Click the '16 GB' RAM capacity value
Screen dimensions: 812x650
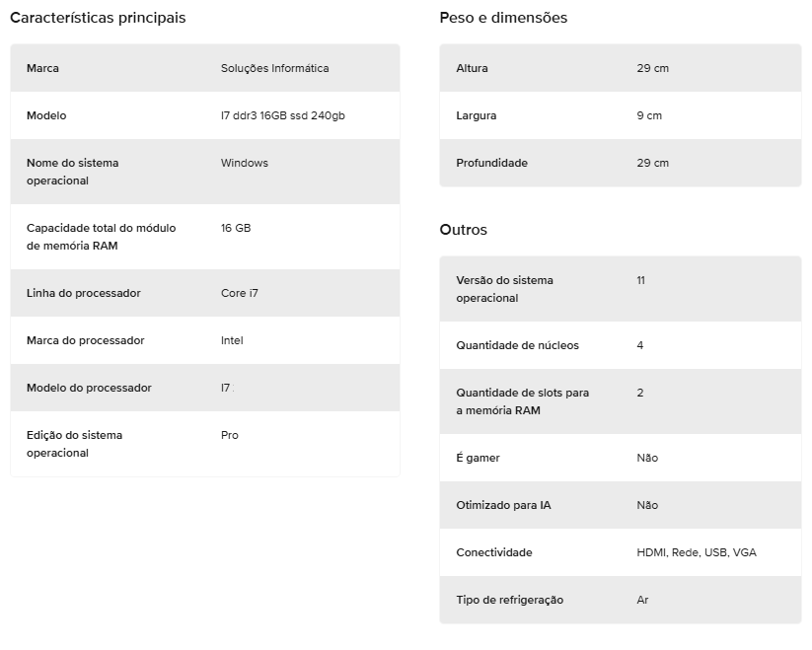pos(236,228)
